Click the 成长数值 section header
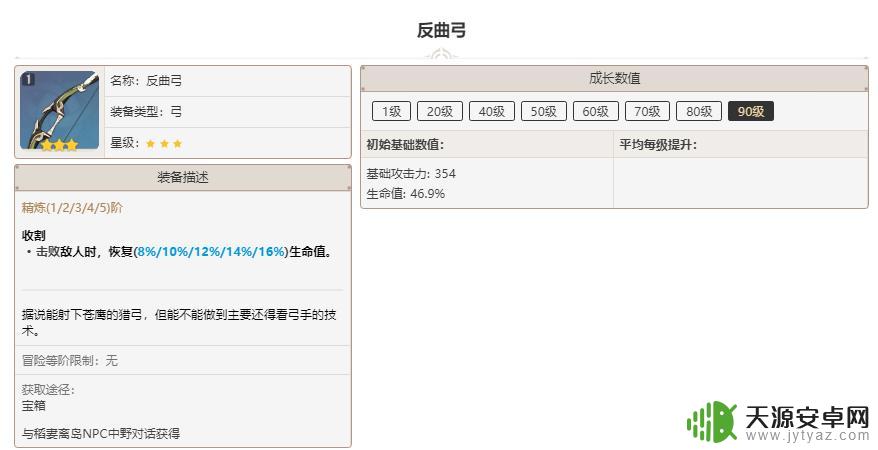878x450 pixels. 614,78
